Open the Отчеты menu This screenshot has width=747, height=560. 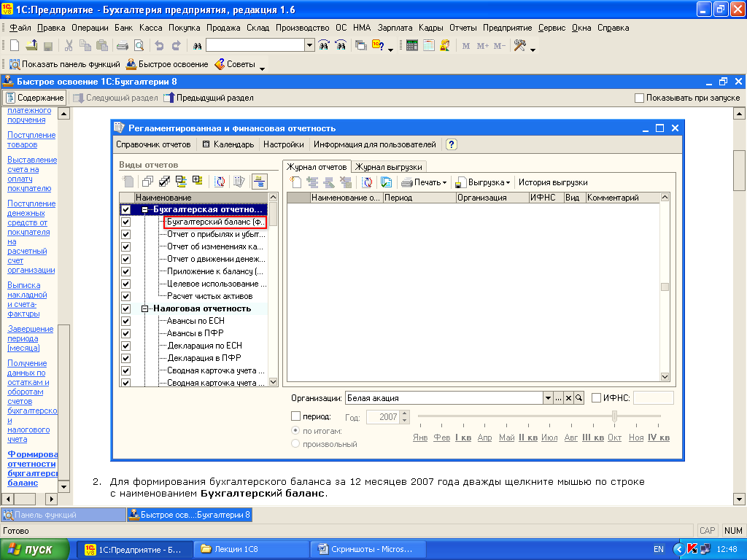click(x=462, y=28)
